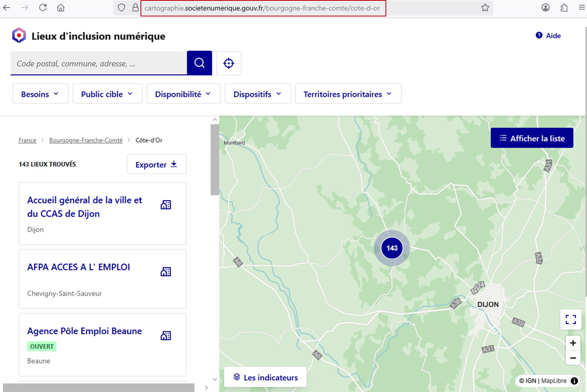Viewport: 587px width, 392px height.
Task: Open the Public cible filter
Action: [107, 94]
